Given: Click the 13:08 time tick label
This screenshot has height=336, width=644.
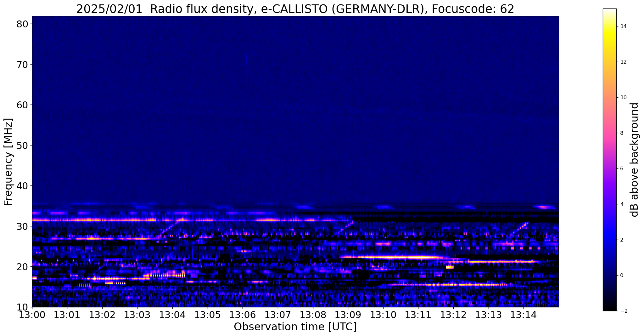Looking at the screenshot, I should [x=313, y=314].
